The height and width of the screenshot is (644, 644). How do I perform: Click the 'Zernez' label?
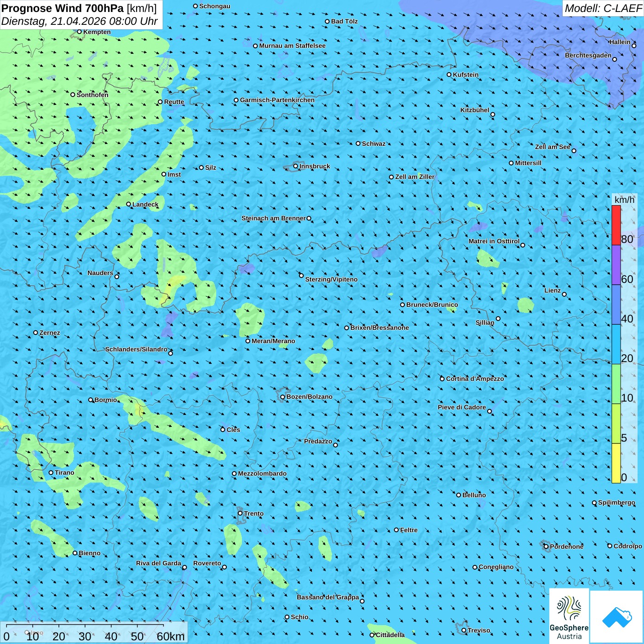(x=50, y=333)
